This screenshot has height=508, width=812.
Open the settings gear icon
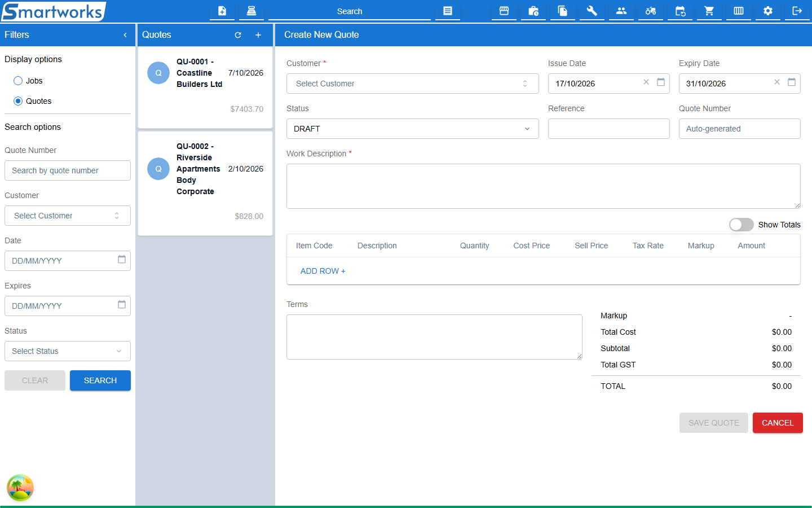click(768, 11)
